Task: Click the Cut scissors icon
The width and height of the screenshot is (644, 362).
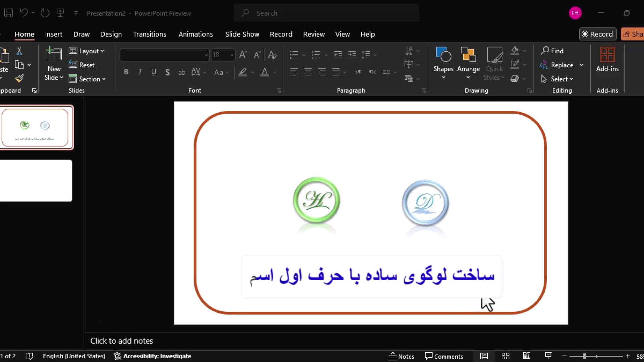Action: [x=19, y=51]
